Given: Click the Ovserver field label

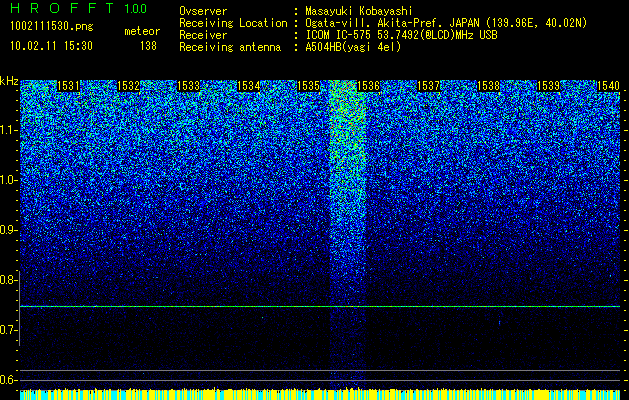Looking at the screenshot, I should tap(203, 11).
